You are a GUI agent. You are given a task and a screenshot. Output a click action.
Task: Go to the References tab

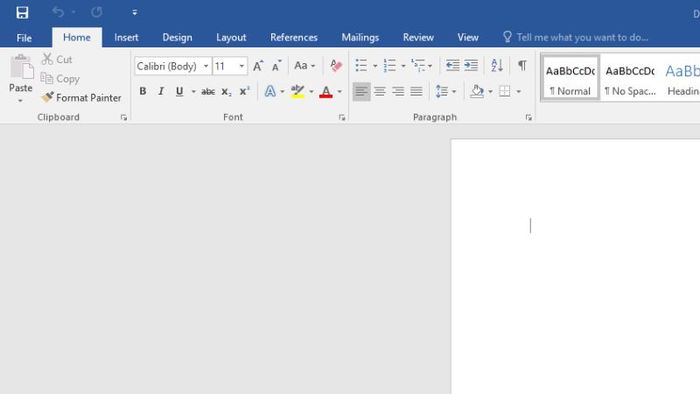pyautogui.click(x=294, y=37)
